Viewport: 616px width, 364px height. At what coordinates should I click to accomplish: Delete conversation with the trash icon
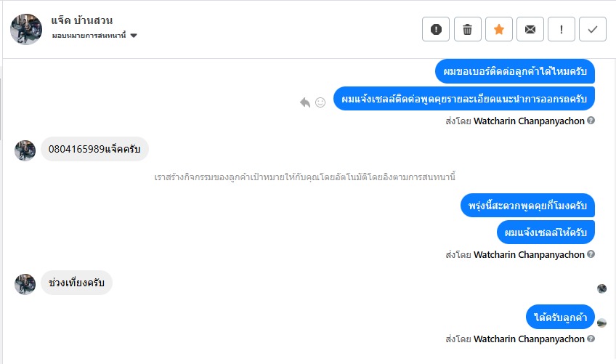(468, 29)
